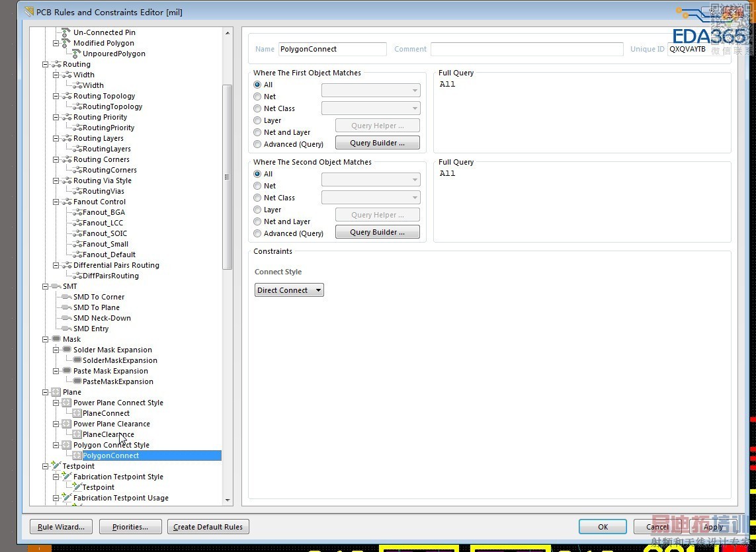This screenshot has height=552, width=756.
Task: Click the RoutingLayers rule icon
Action: coord(76,149)
